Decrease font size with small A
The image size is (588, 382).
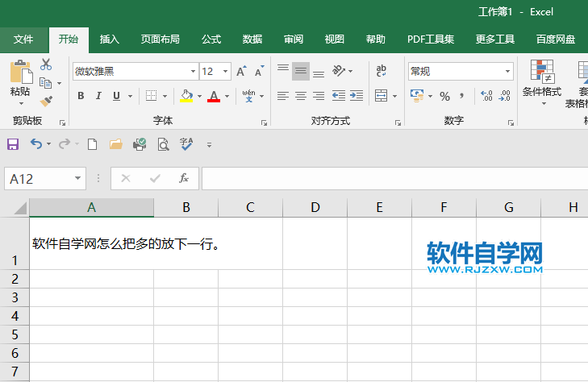click(260, 71)
